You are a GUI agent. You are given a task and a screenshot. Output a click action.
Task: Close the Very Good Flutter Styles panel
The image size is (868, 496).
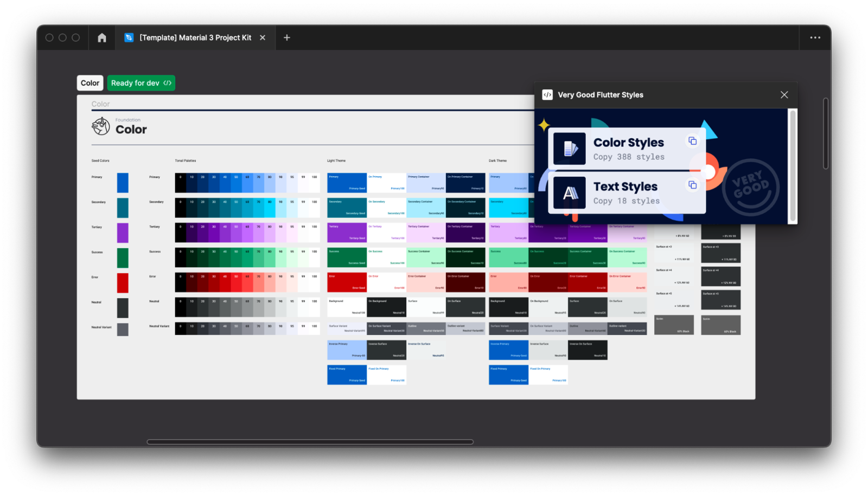[x=784, y=95]
